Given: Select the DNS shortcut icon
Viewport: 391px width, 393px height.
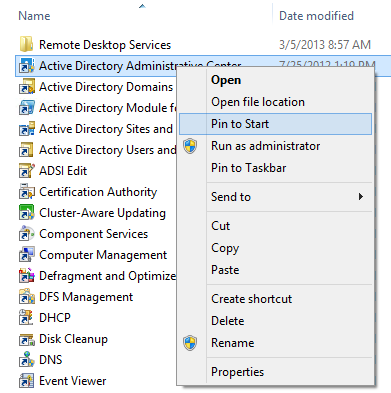Looking at the screenshot, I should point(26,360).
